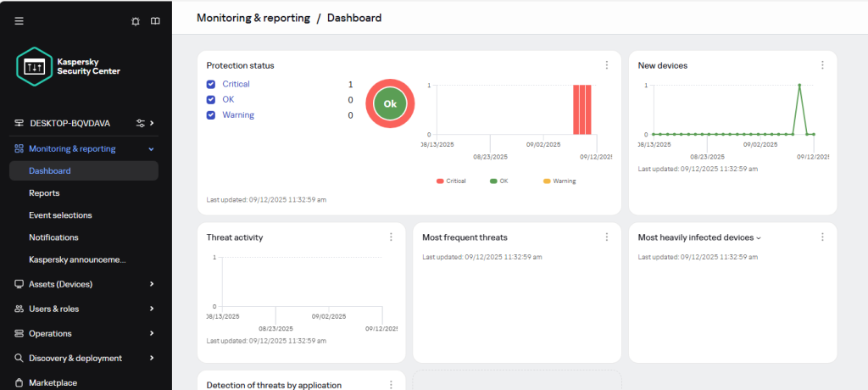868x390 pixels.
Task: Click the green OK legend swatch
Action: pos(494,181)
